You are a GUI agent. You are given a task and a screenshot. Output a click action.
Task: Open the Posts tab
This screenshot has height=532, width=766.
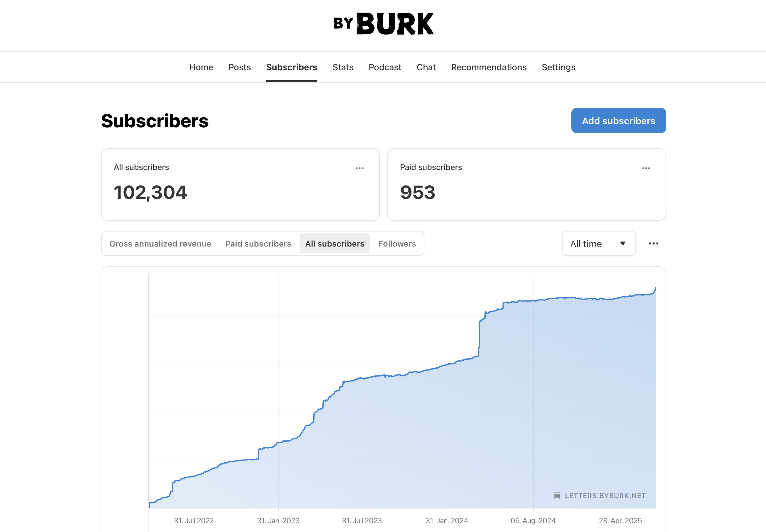240,67
